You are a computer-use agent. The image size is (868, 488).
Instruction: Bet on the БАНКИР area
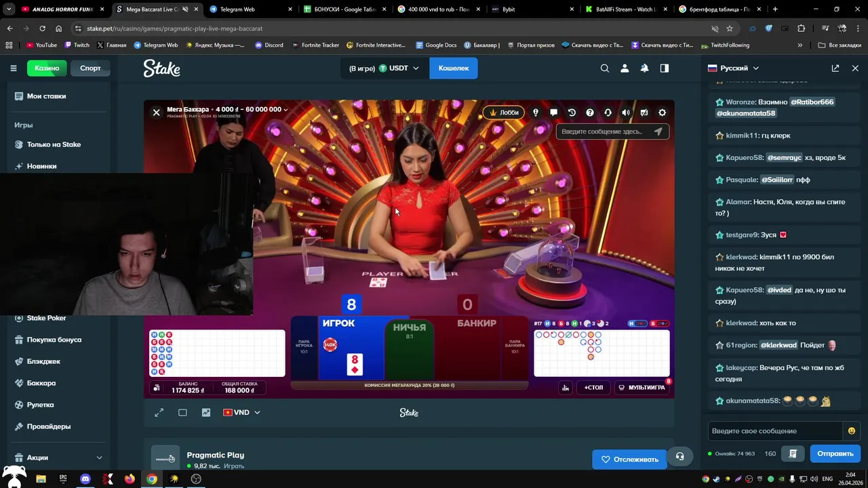click(468, 348)
